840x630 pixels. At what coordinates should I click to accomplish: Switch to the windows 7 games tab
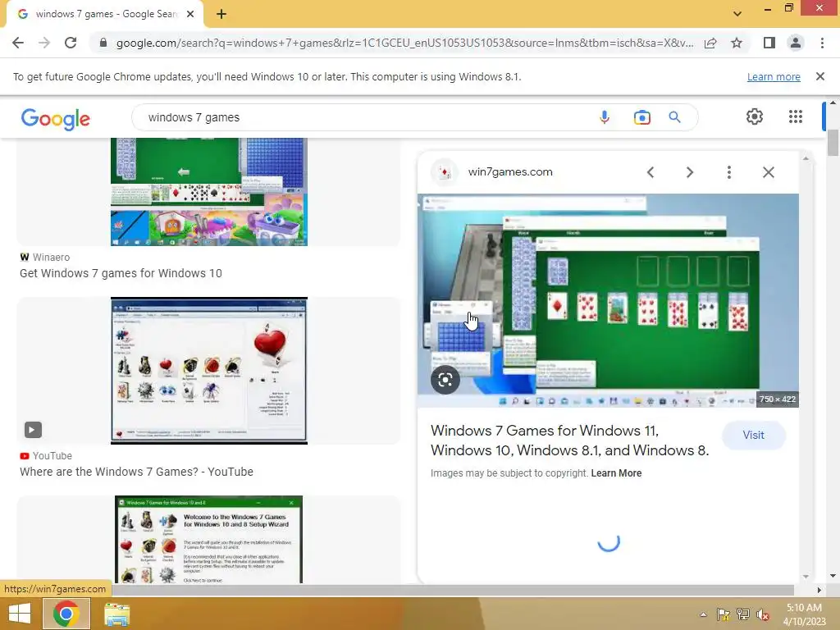[105, 15]
